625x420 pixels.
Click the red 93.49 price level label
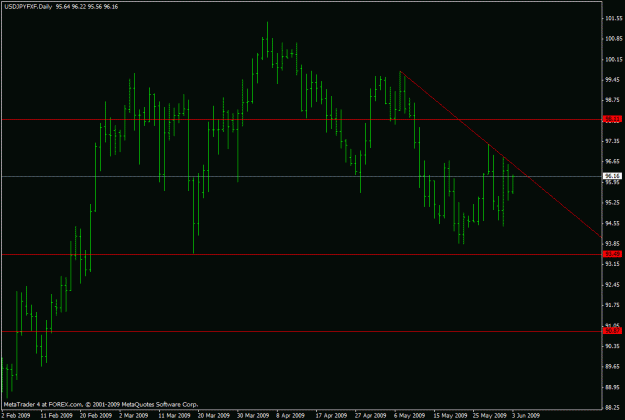613,254
